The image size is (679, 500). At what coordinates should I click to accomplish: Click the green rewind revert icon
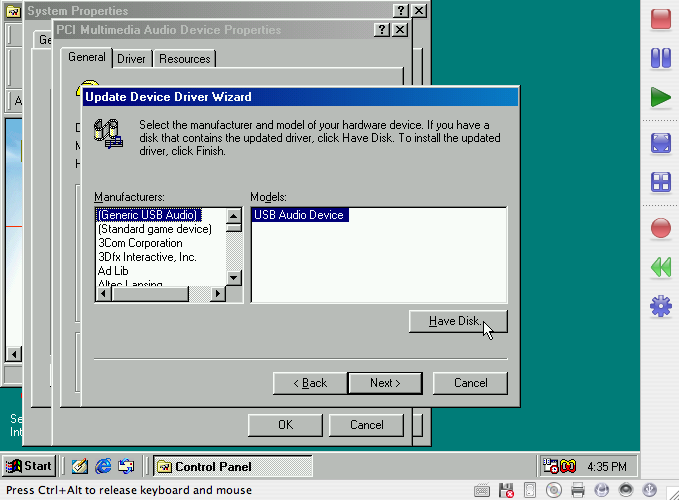pyautogui.click(x=660, y=267)
